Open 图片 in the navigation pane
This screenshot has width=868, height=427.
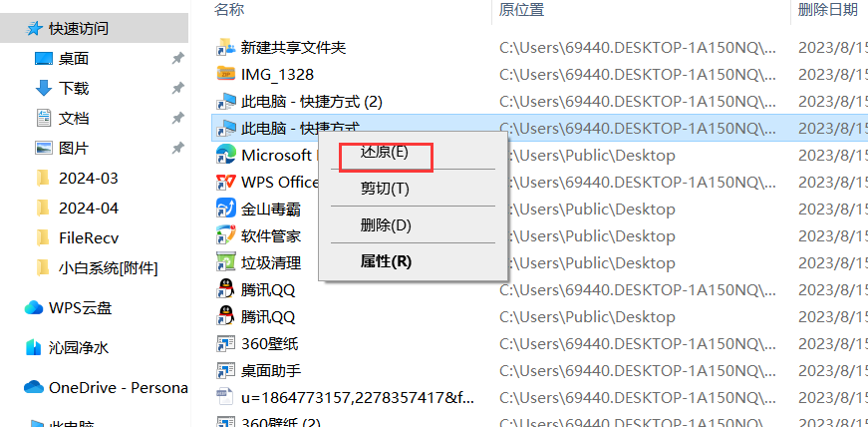74,148
